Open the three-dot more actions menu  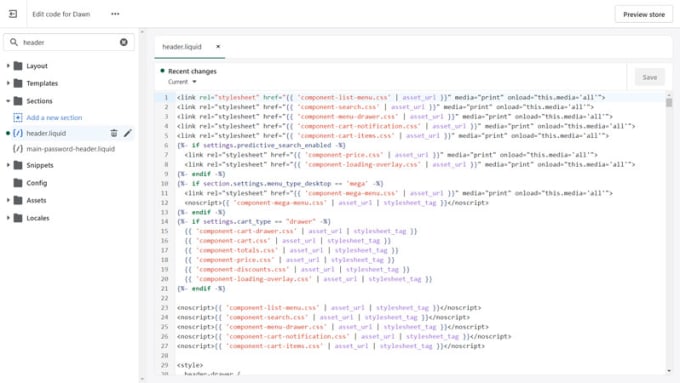coord(115,14)
